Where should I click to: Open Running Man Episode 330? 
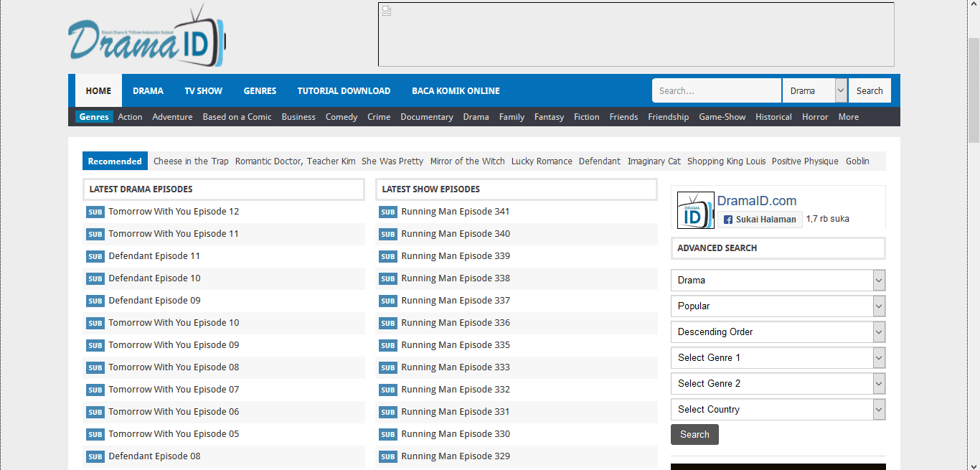tap(456, 434)
